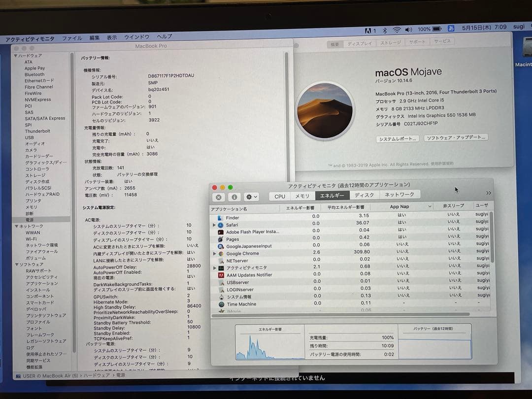Expand the Google Chrome process group
Screen dimensions: 532x399
click(x=215, y=253)
